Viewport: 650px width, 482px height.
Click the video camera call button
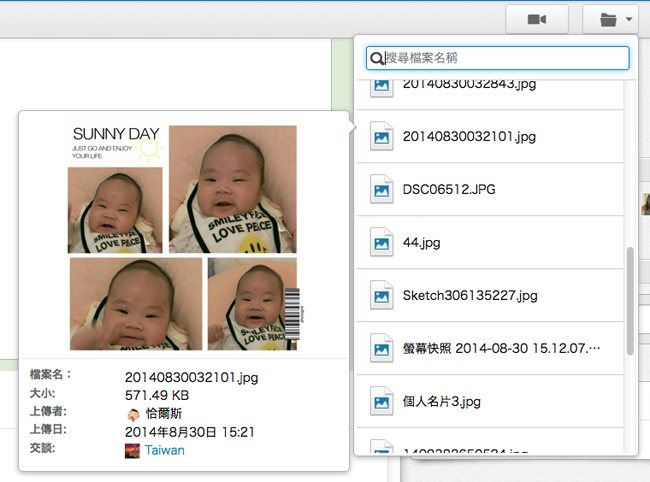click(x=537, y=19)
